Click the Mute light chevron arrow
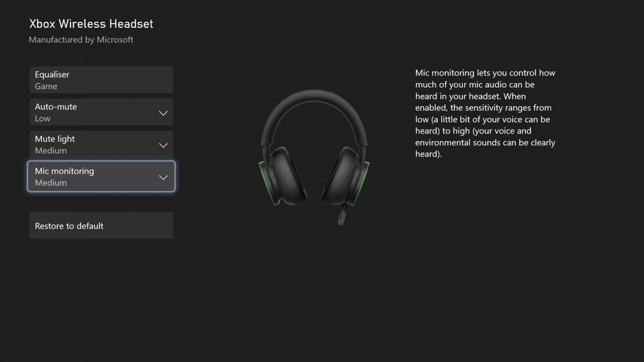Screen dimensions: 644x362 click(163, 145)
